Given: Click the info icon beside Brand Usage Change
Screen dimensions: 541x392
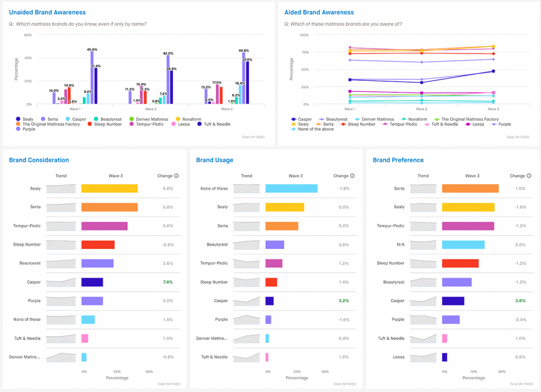Looking at the screenshot, I should [x=352, y=175].
